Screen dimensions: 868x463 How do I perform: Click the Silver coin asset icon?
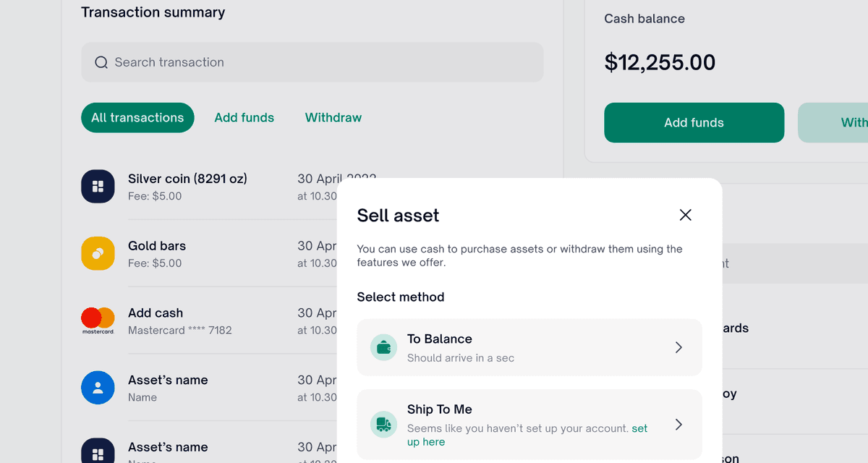pyautogui.click(x=98, y=186)
